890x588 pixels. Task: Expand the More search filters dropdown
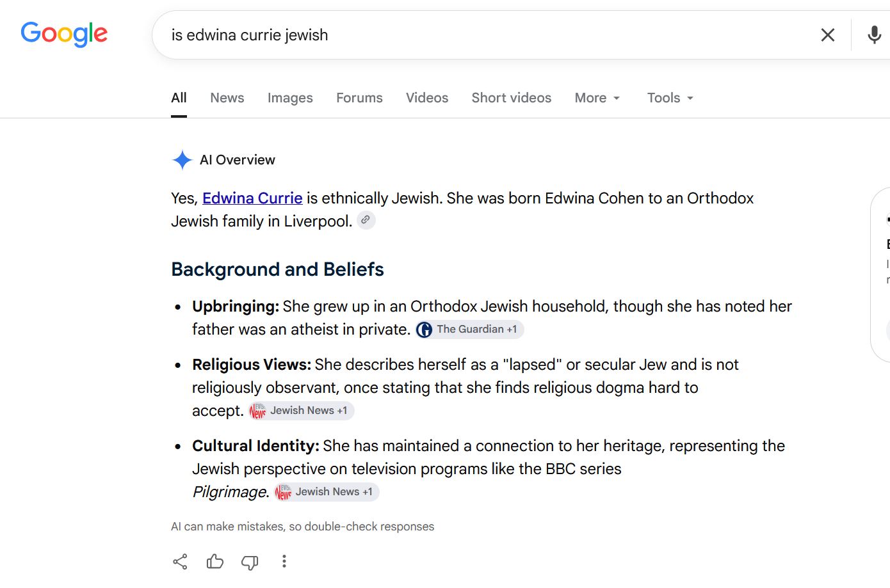pos(597,98)
